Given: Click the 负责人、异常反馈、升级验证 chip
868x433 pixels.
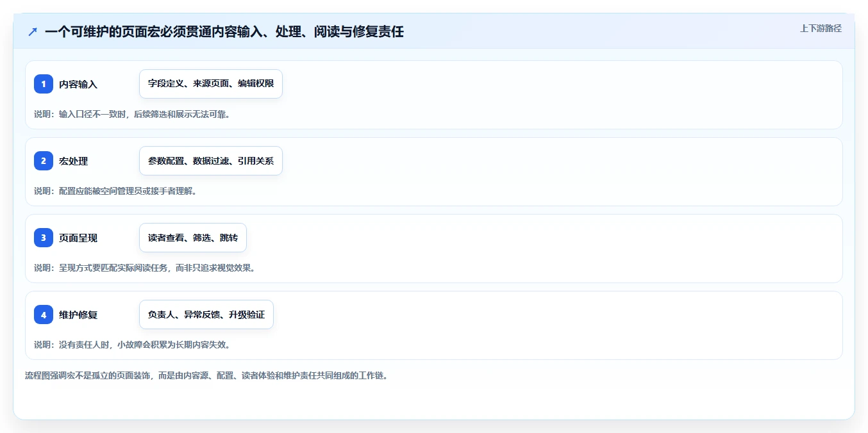Looking at the screenshot, I should [x=206, y=315].
